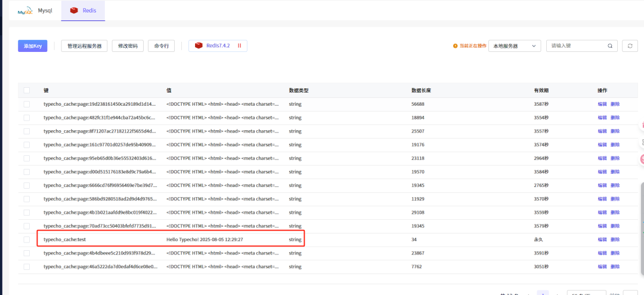Check the box for key page:d00d515176183e8d9c79a6b4
The width and height of the screenshot is (644, 295).
(27, 172)
